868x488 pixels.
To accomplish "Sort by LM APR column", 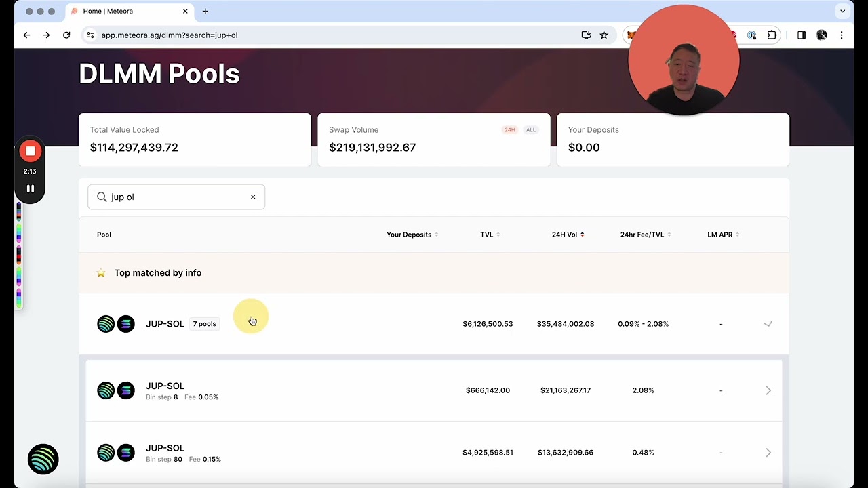I will 724,235.
